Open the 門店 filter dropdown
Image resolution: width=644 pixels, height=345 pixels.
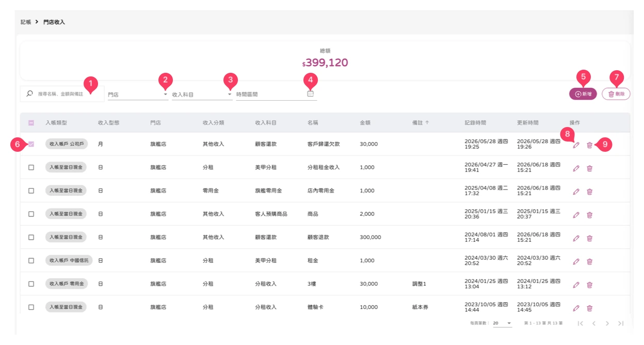[x=138, y=95]
